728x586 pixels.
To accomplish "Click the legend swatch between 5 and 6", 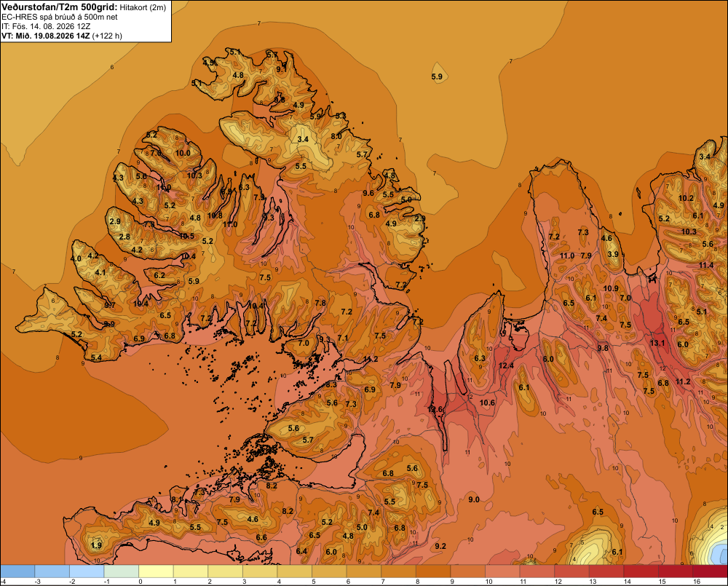I will coord(329,571).
